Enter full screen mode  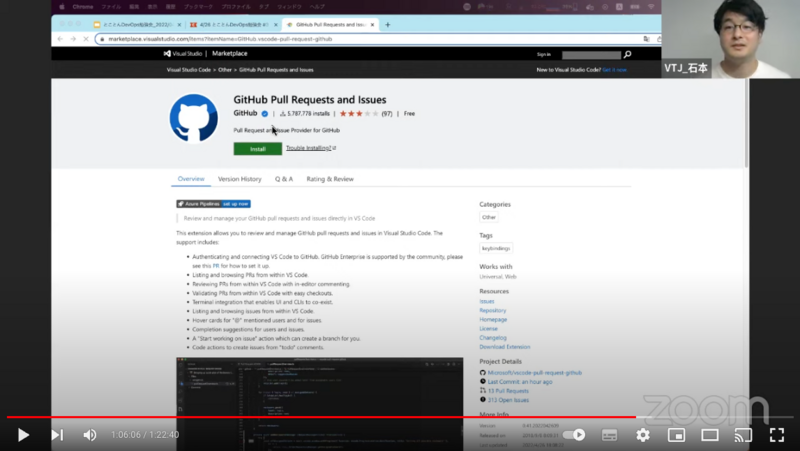(x=777, y=435)
